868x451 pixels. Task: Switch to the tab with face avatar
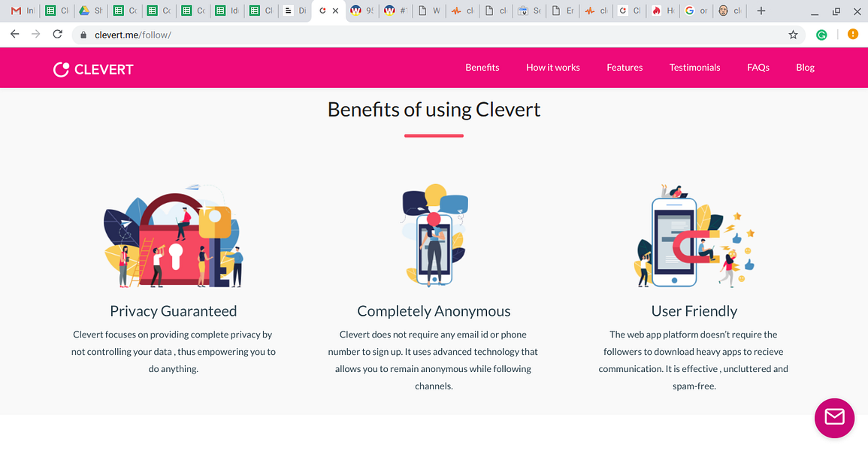[x=730, y=11]
